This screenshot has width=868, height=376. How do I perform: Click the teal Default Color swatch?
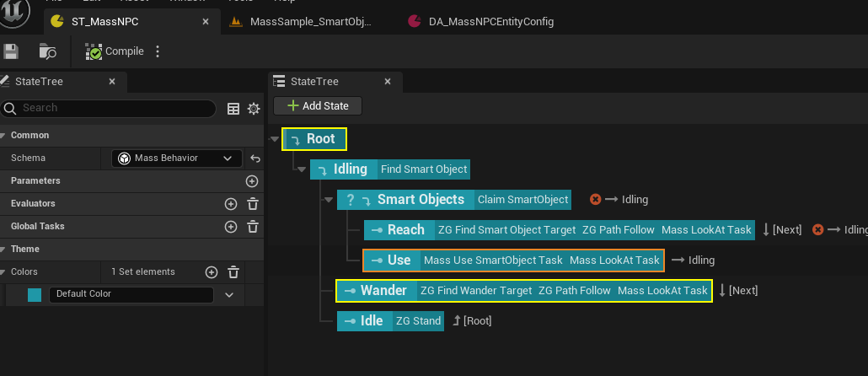(35, 294)
